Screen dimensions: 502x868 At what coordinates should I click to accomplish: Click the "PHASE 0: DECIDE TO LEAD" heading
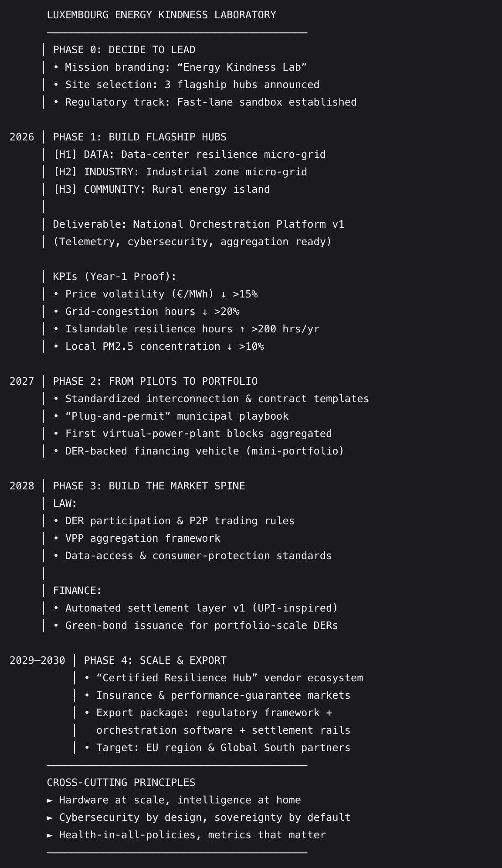(x=124, y=50)
